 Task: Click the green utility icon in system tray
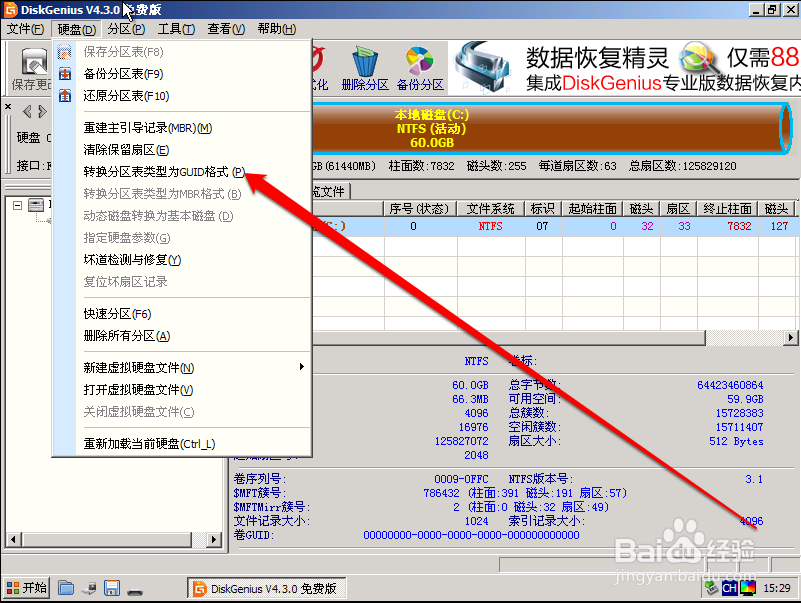coord(710,589)
